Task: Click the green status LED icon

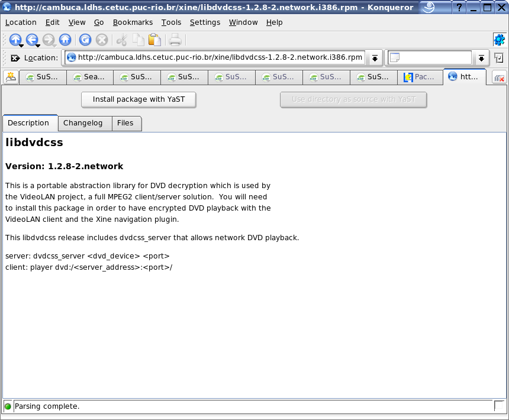Action: coord(8,406)
